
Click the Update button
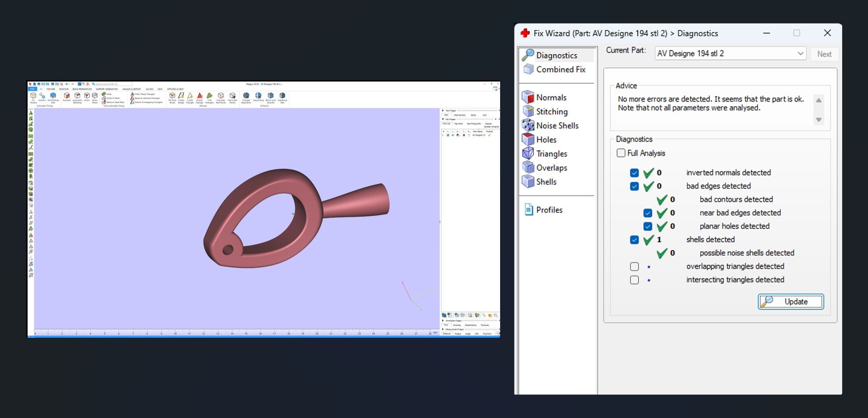click(791, 302)
